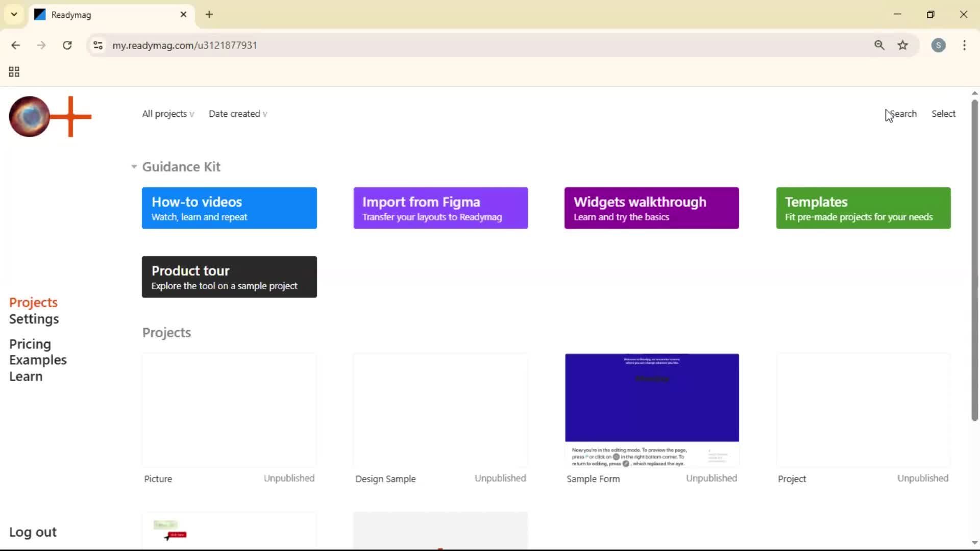The image size is (980, 551).
Task: Click the page reload icon
Action: 67,45
